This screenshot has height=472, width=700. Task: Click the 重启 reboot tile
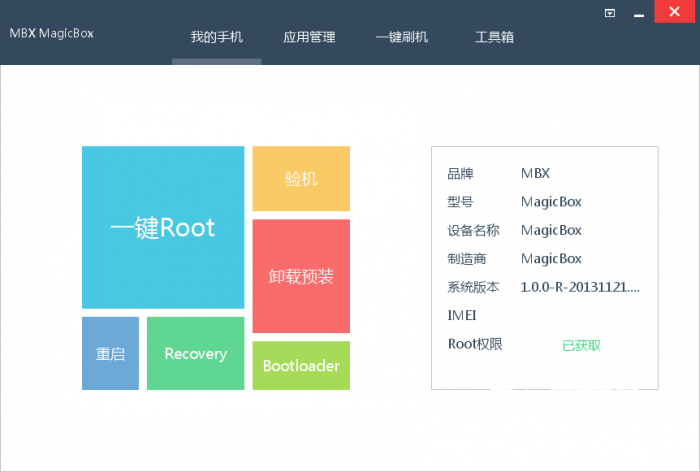point(110,354)
